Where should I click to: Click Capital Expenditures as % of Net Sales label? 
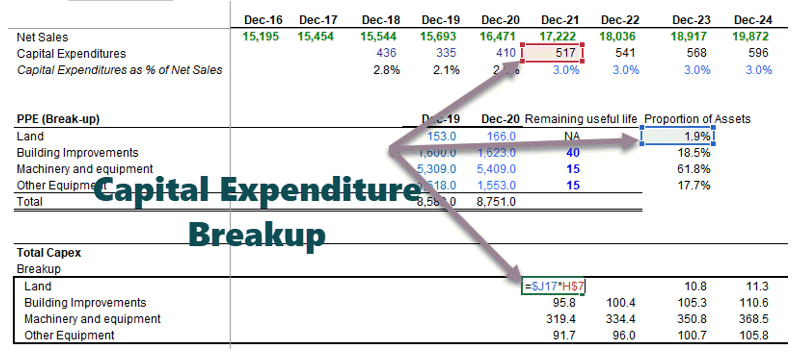coord(120,70)
